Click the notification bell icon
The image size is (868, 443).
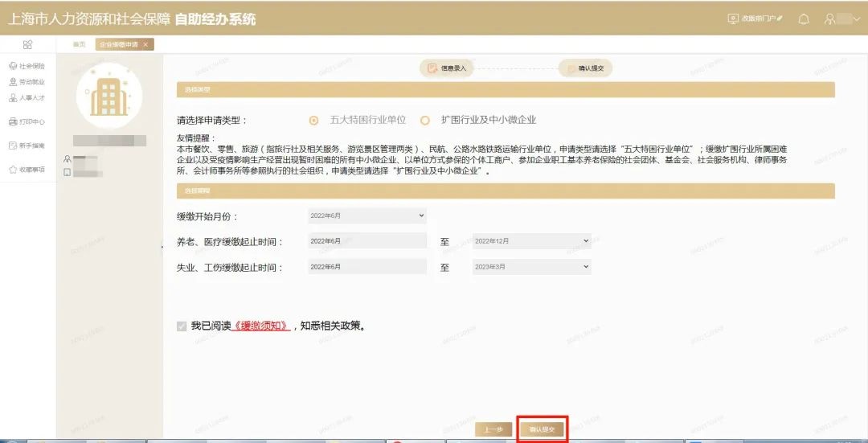[x=803, y=19]
